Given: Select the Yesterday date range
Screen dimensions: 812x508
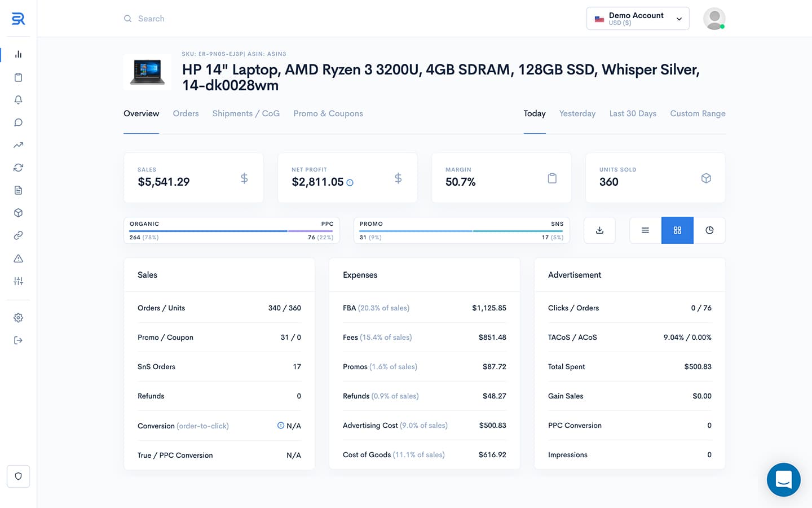Looking at the screenshot, I should 577,113.
